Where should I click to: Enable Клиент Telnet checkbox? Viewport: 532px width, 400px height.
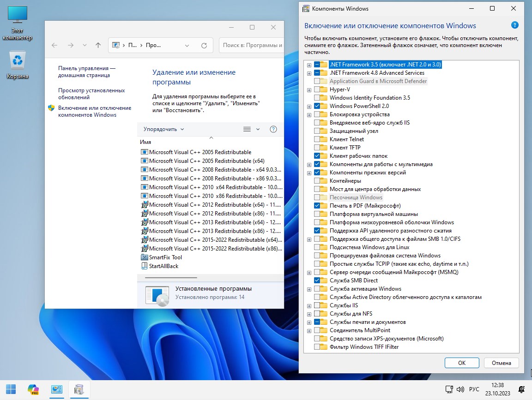click(x=317, y=139)
